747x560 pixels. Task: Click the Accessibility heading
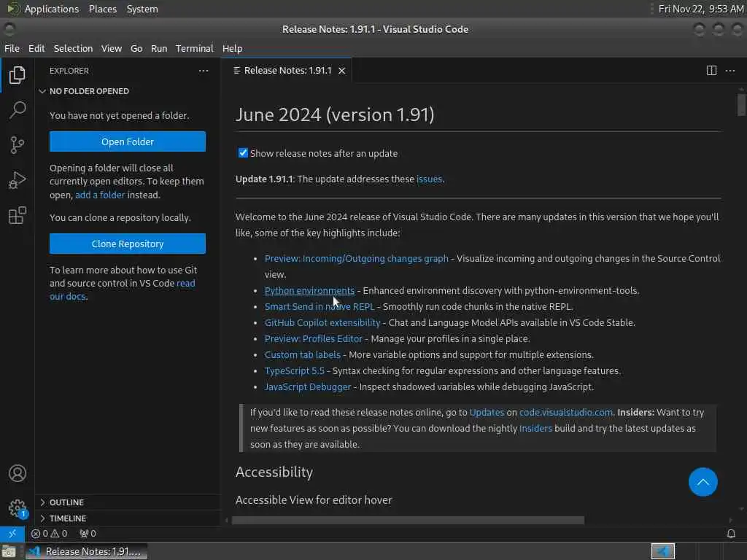(274, 472)
